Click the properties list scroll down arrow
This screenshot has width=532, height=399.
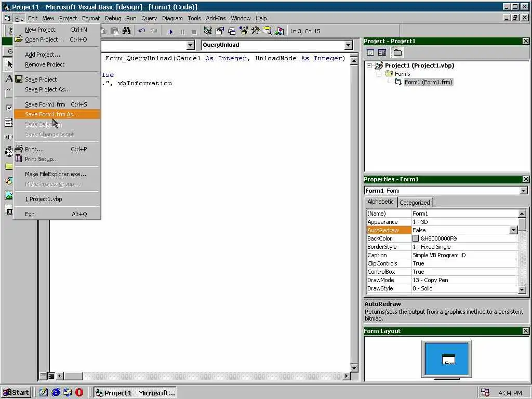(522, 289)
